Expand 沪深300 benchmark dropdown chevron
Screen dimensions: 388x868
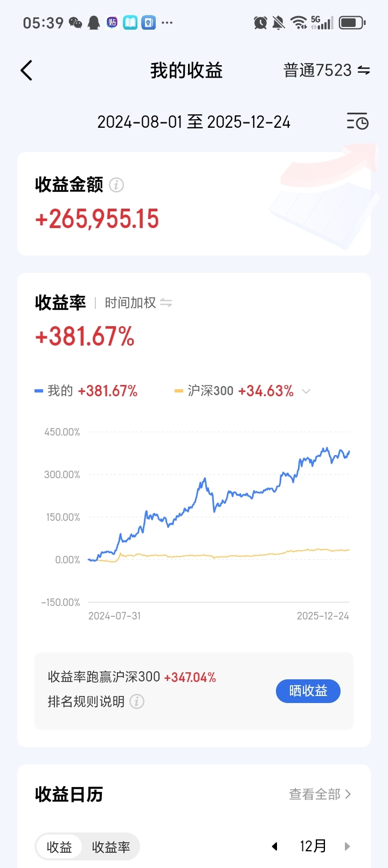[x=306, y=391]
